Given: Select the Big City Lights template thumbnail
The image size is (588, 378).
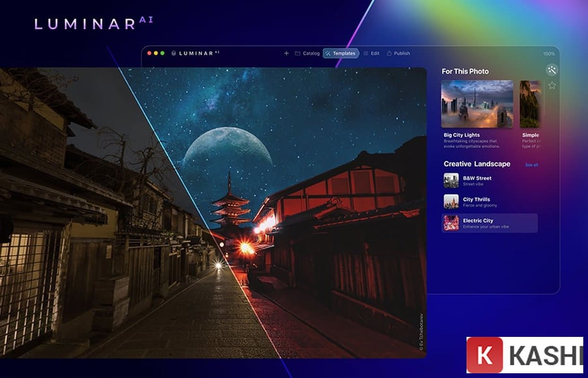Looking at the screenshot, I should (477, 104).
